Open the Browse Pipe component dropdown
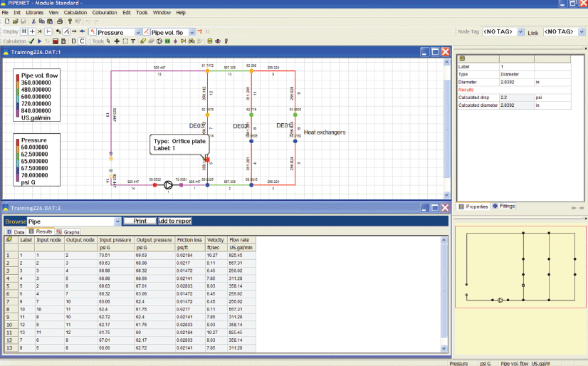Screen dimensions: 588x366 click(x=117, y=221)
